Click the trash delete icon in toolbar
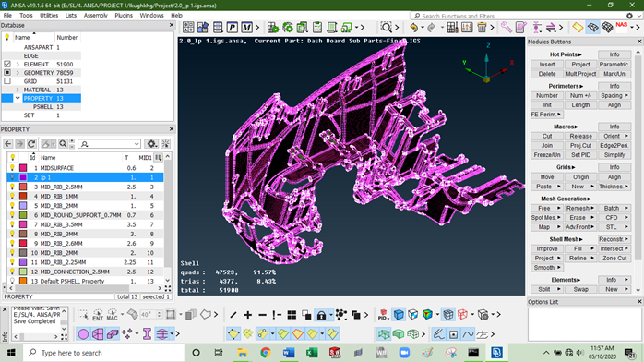 click(x=482, y=28)
